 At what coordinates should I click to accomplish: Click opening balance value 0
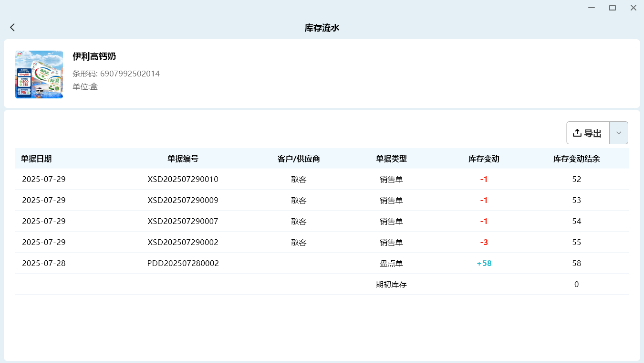[x=576, y=285]
